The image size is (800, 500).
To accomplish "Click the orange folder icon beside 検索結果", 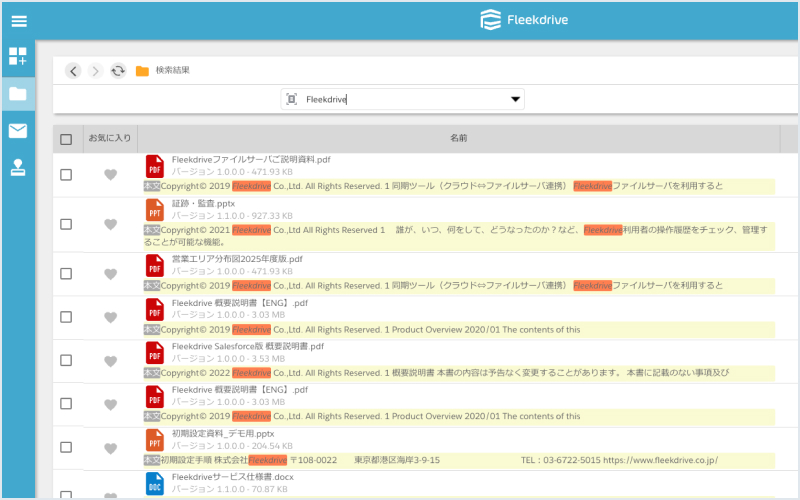I will [x=142, y=71].
